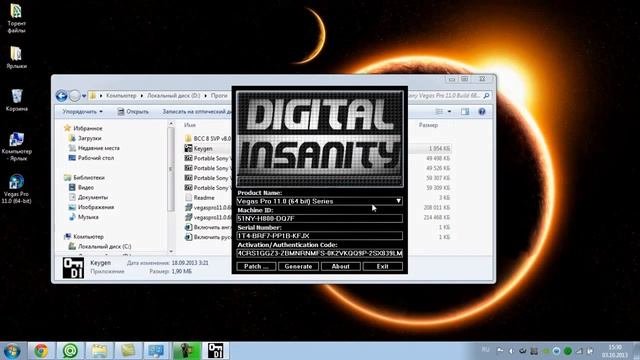Open Google Chrome from the taskbar
640x360 pixels.
(41, 351)
